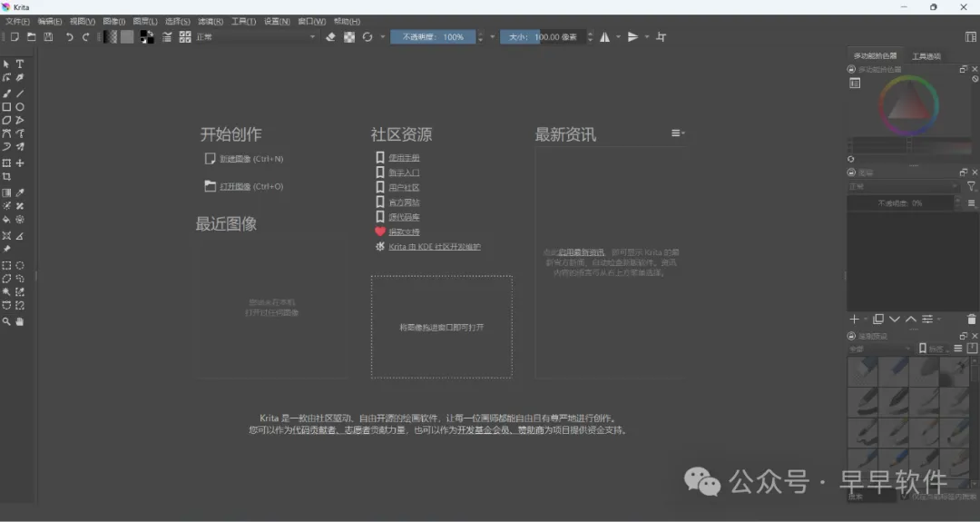Expand the vertical mirror options arrow
Viewport: 980px width, 522px height.
647,37
